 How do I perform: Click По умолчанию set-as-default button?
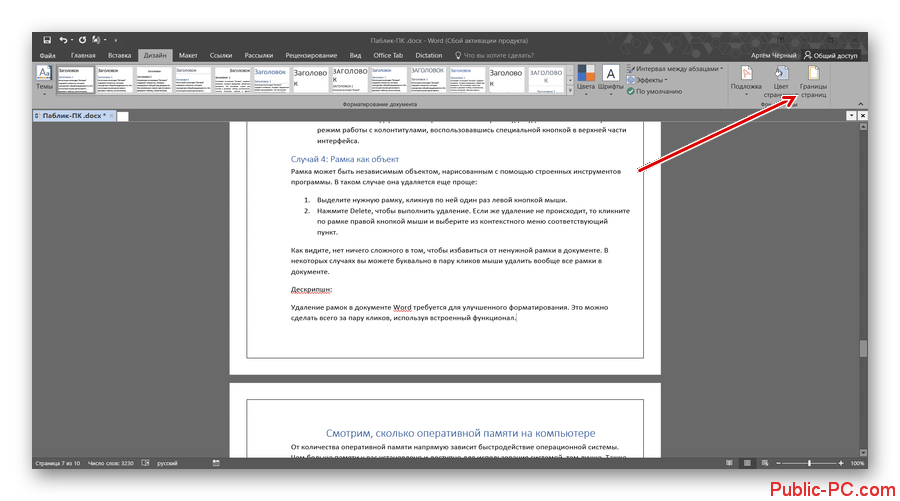click(x=654, y=91)
